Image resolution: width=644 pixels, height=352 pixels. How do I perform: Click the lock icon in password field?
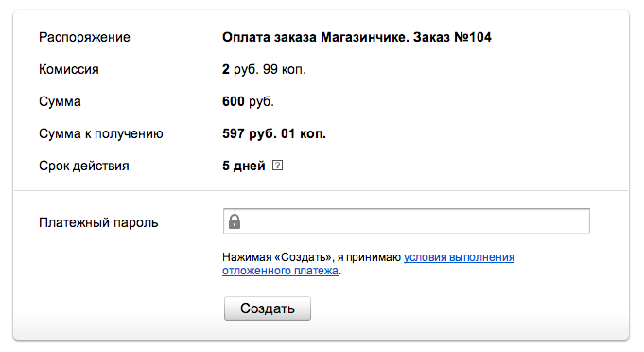point(235,221)
